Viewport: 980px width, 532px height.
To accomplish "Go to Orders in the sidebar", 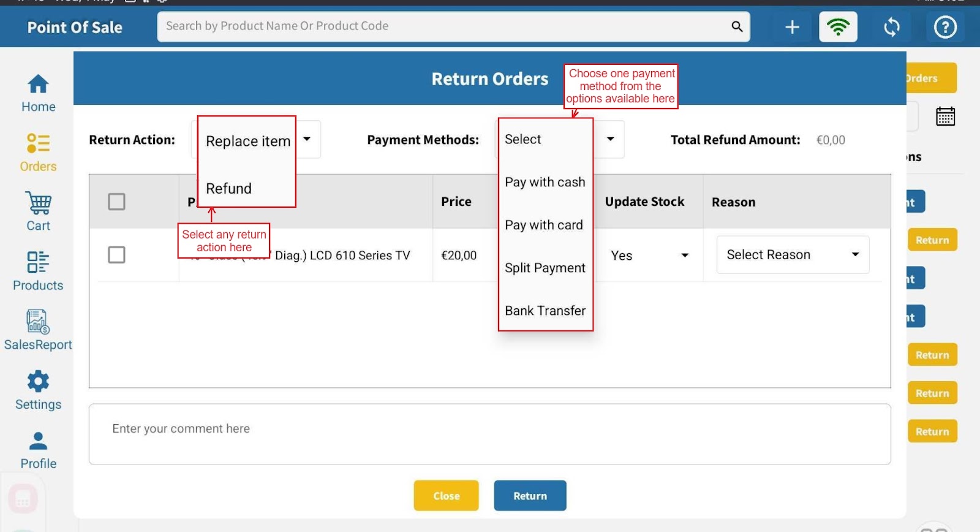I will (x=38, y=153).
